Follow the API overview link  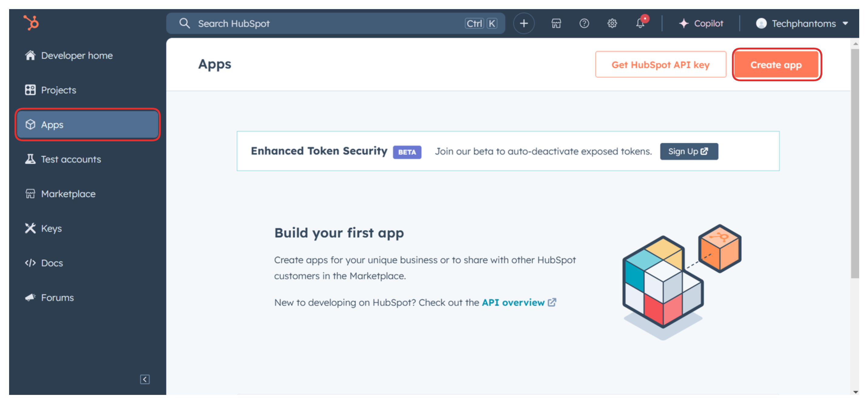tap(513, 302)
